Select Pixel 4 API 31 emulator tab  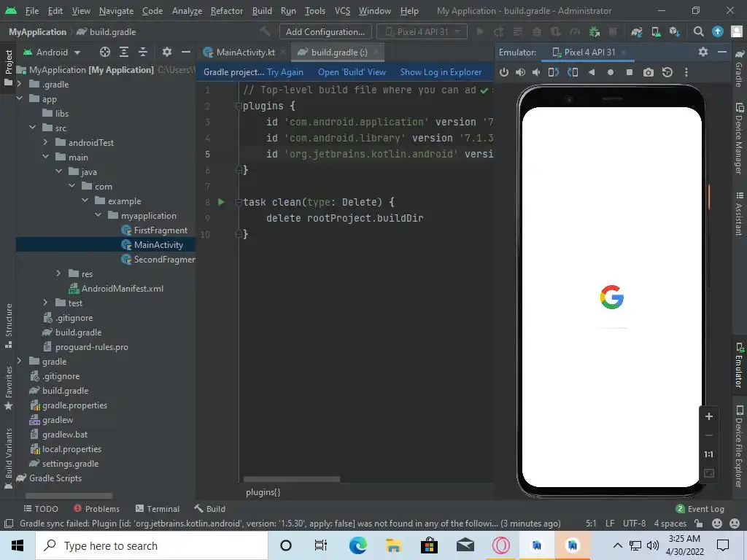[589, 52]
